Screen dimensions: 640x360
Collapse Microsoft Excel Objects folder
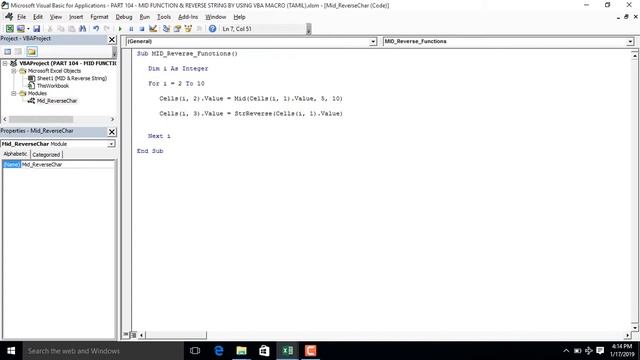(14, 71)
